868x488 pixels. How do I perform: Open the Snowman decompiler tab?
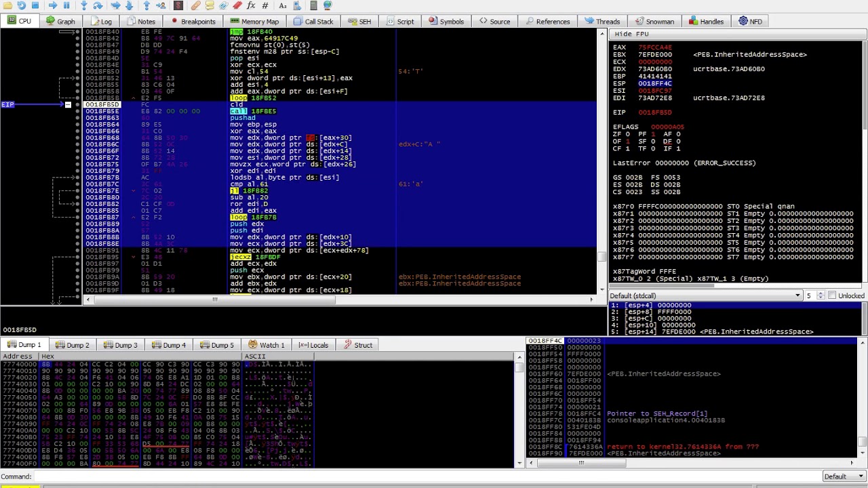[654, 21]
